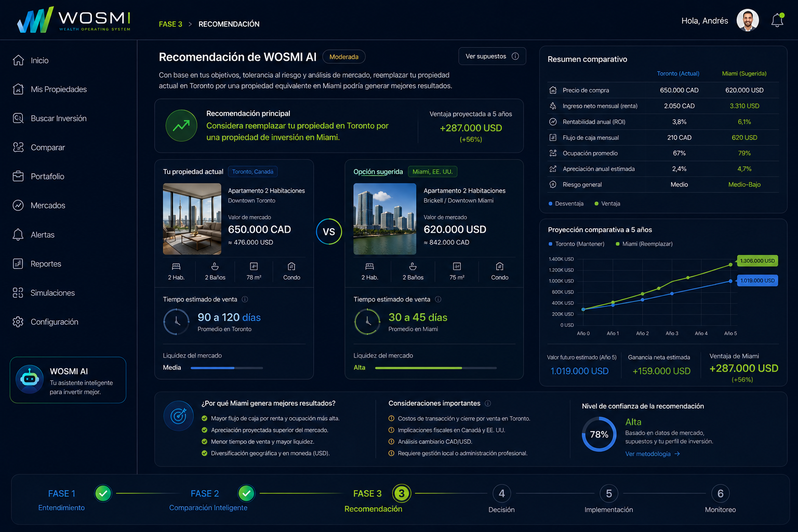Click the green trending-up arrow icon
Screen dimensions: 798x532
pyautogui.click(x=181, y=126)
